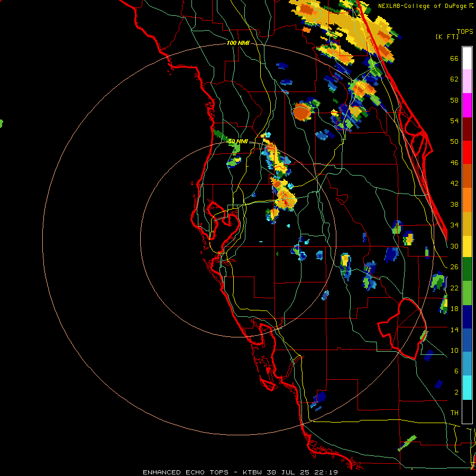Click the legend value 6
The height and width of the screenshot is (476, 476).
click(x=456, y=371)
